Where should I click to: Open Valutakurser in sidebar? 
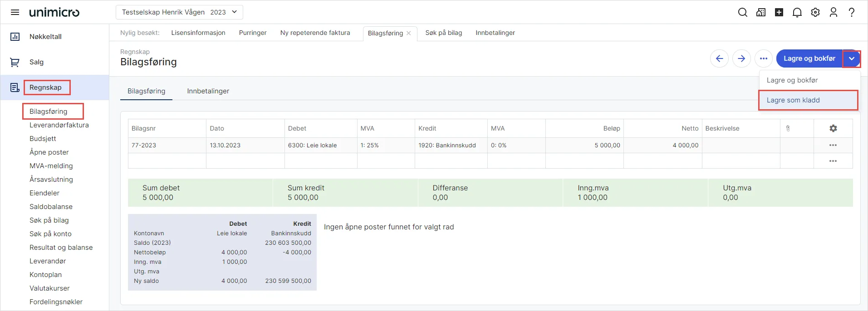[x=49, y=288]
